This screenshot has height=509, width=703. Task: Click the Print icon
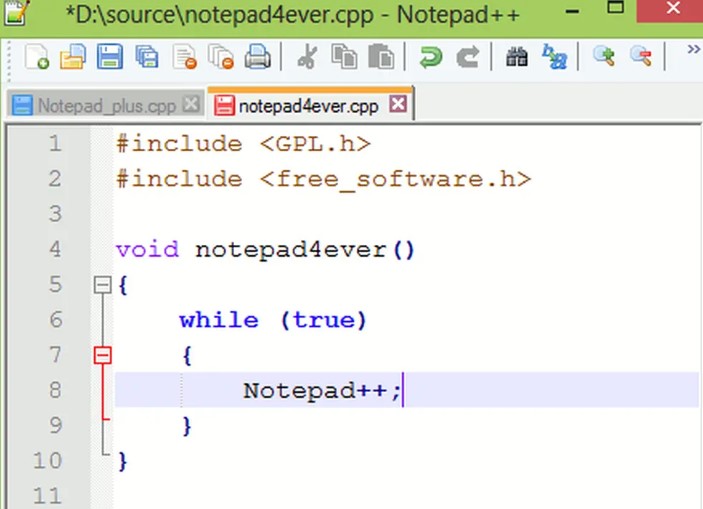(257, 57)
